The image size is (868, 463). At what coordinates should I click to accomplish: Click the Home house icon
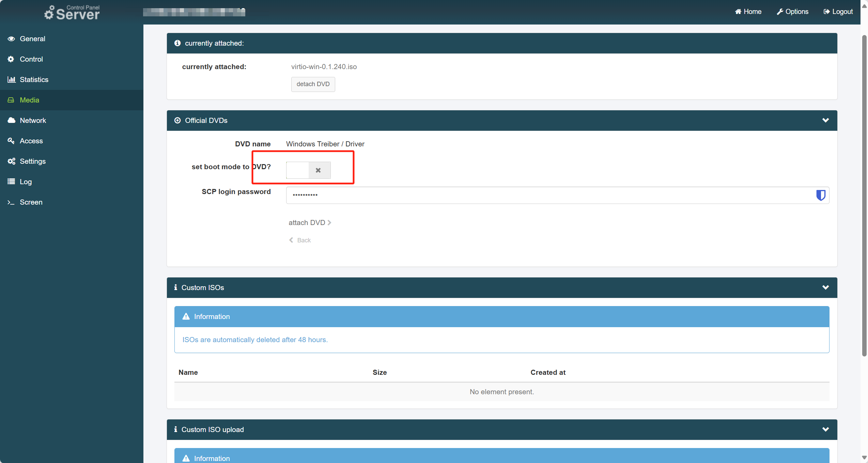point(738,12)
